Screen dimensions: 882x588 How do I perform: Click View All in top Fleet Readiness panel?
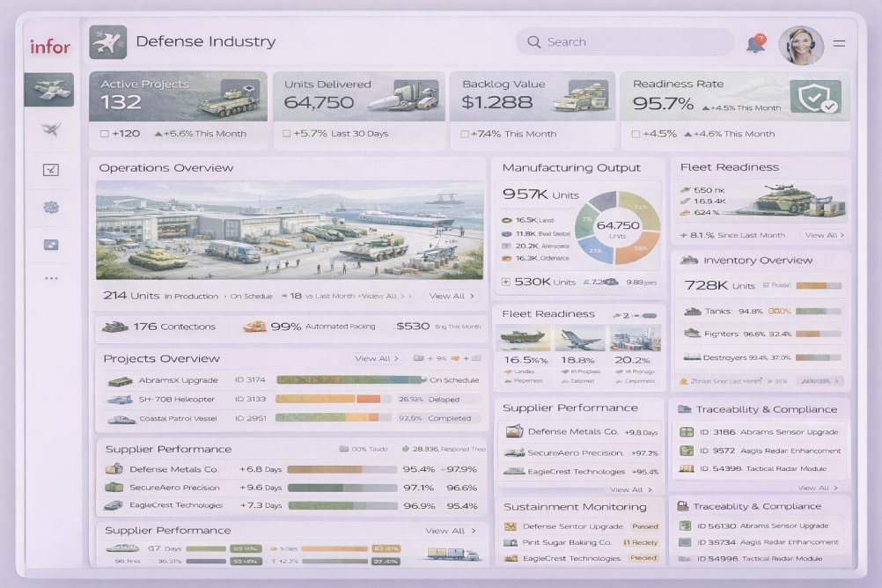(x=824, y=235)
